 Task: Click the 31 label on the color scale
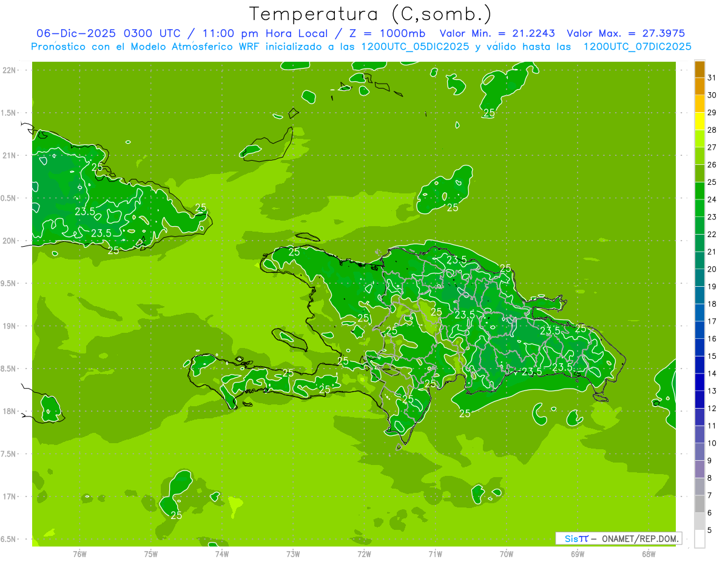point(712,78)
